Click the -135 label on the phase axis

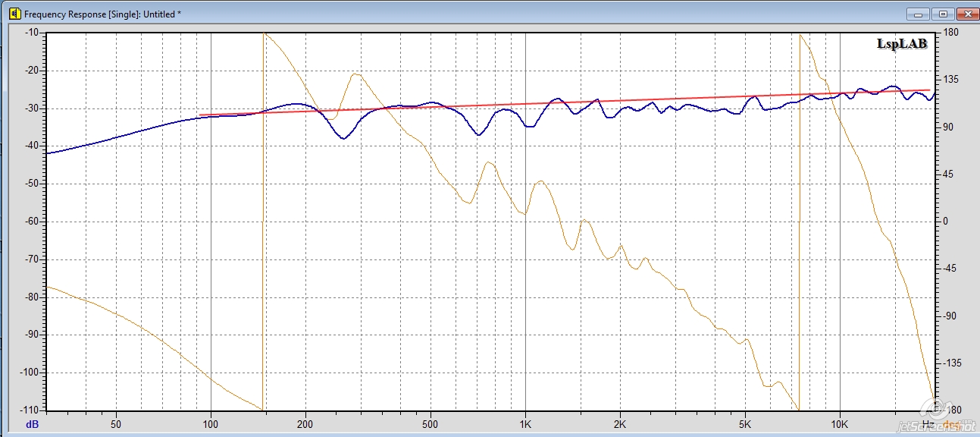[x=952, y=363]
